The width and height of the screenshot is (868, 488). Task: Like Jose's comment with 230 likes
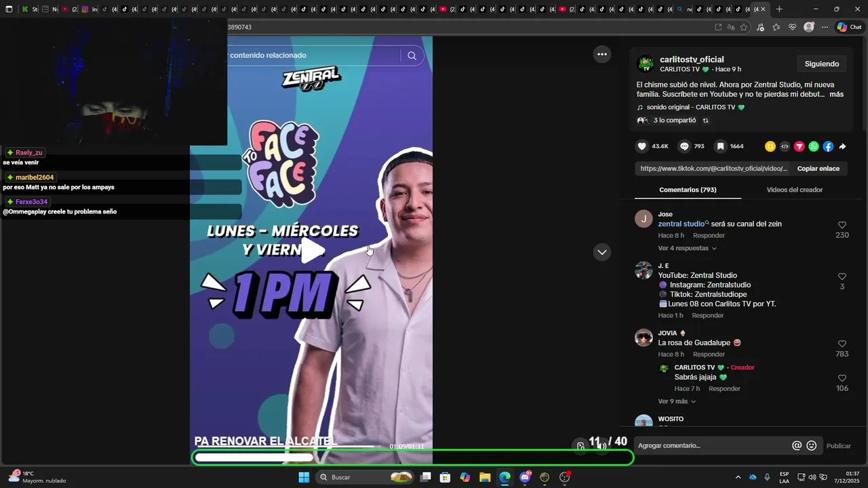click(842, 225)
